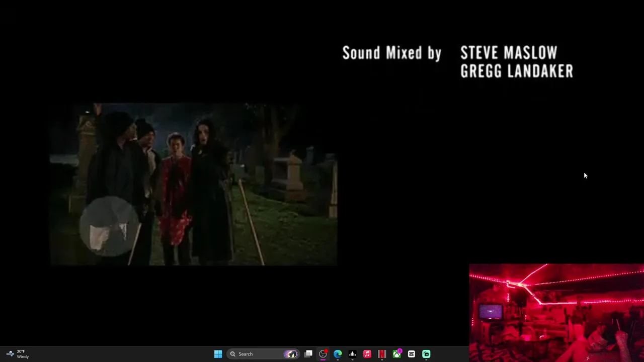The height and width of the screenshot is (362, 644).
Task: Open the Windows Start menu
Action: click(x=218, y=354)
